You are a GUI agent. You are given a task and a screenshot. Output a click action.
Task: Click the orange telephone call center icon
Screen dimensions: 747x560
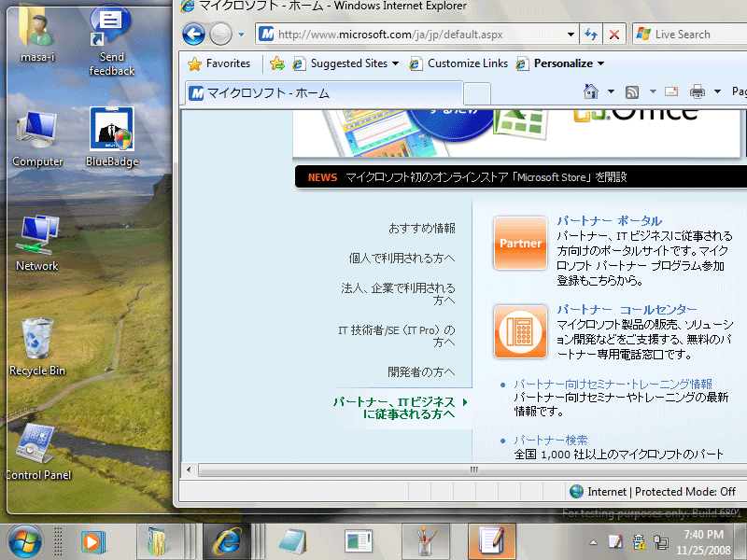click(520, 331)
